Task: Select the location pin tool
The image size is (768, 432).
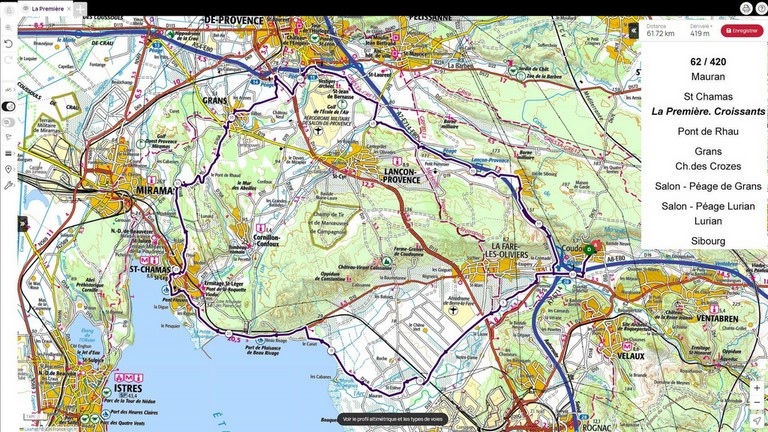Action: click(8, 169)
